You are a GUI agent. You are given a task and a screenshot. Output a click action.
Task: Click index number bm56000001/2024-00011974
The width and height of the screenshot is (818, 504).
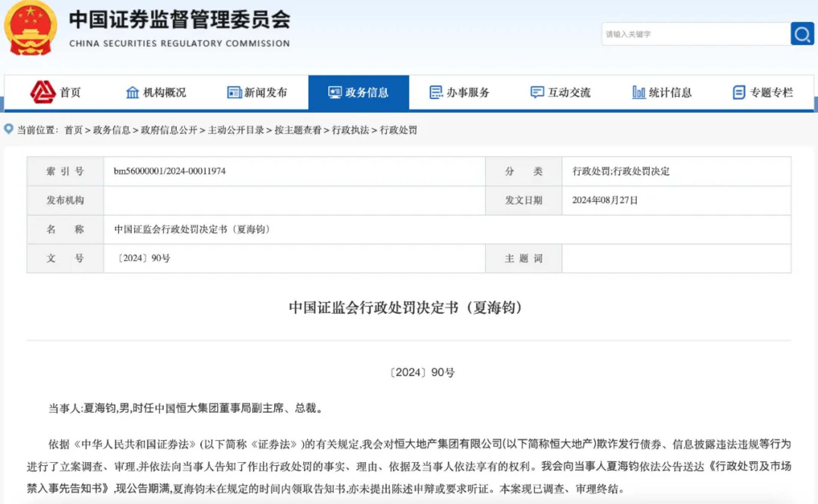(x=169, y=171)
